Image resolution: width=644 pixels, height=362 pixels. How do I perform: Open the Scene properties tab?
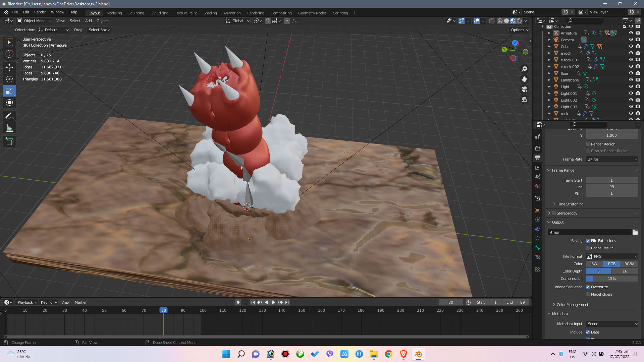pyautogui.click(x=538, y=176)
